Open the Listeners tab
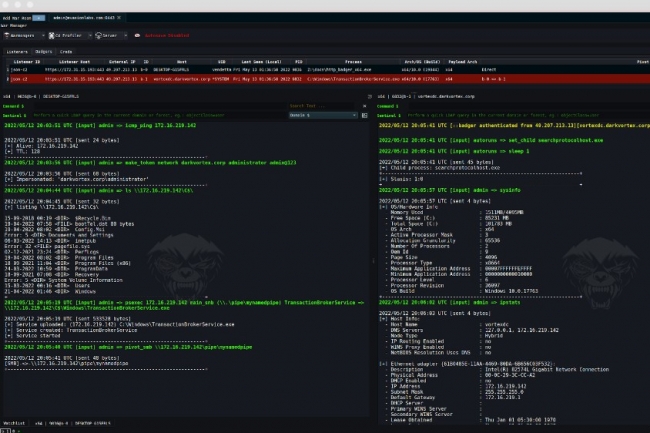The width and height of the screenshot is (650, 433). 17,52
